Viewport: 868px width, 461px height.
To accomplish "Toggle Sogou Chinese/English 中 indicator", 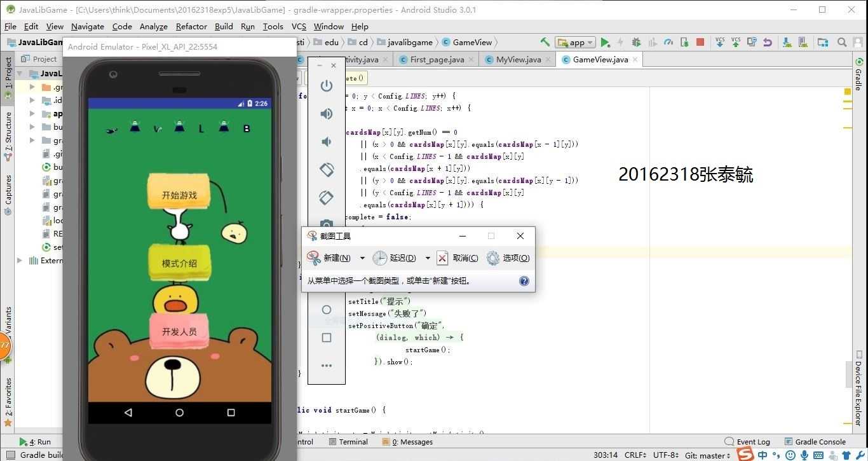I will pos(763,455).
